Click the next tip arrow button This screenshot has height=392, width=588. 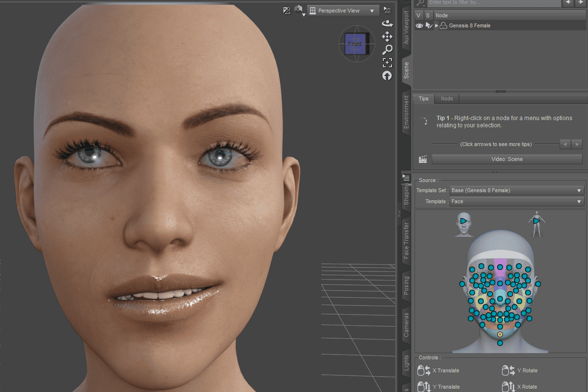point(576,144)
